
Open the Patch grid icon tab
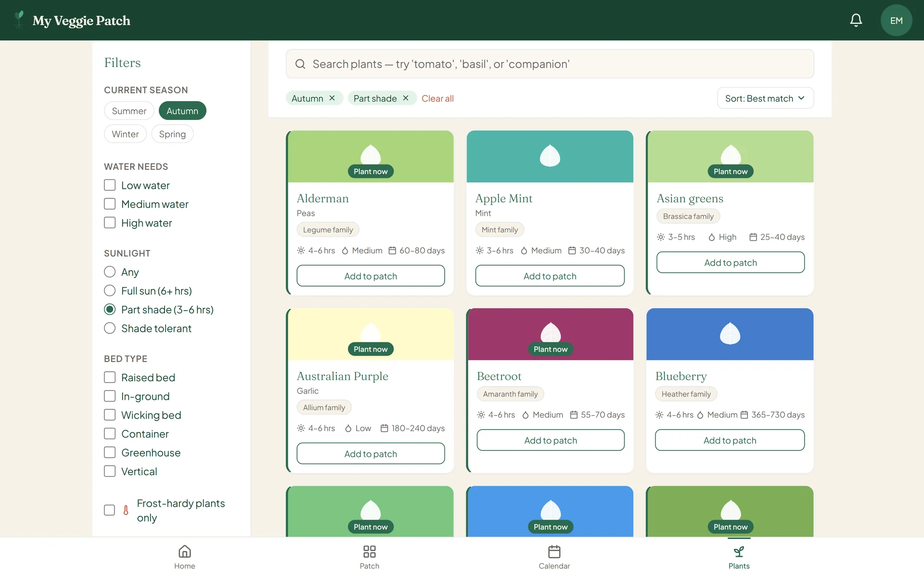[x=370, y=552]
